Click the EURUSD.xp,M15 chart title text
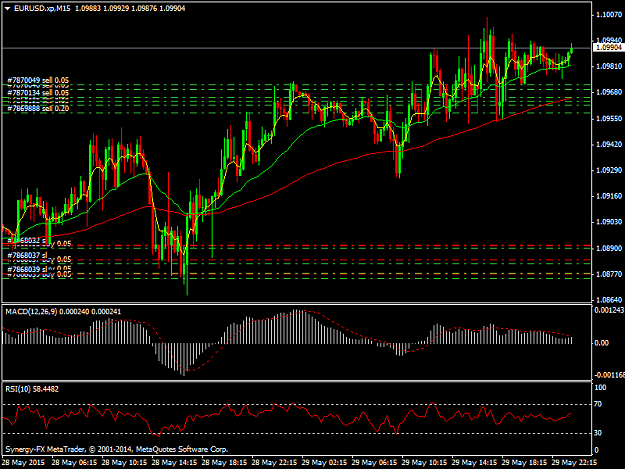Viewport: 625px width, 469px height. point(42,8)
